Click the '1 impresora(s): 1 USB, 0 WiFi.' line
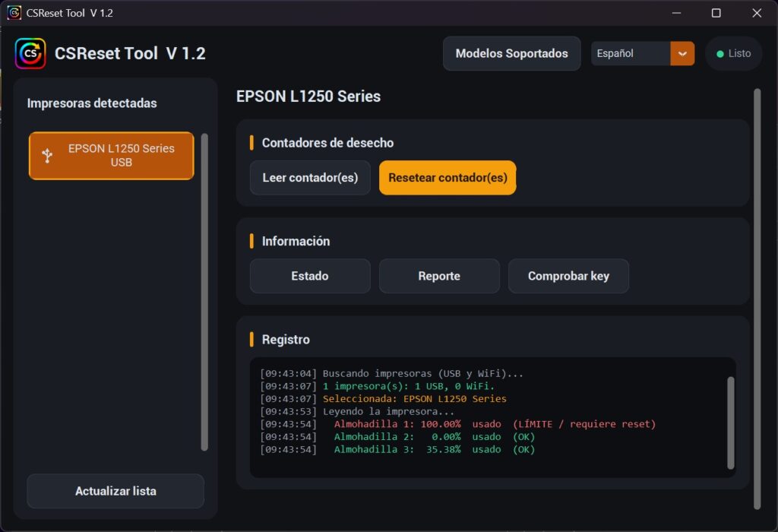This screenshot has width=778, height=532. pyautogui.click(x=377, y=386)
